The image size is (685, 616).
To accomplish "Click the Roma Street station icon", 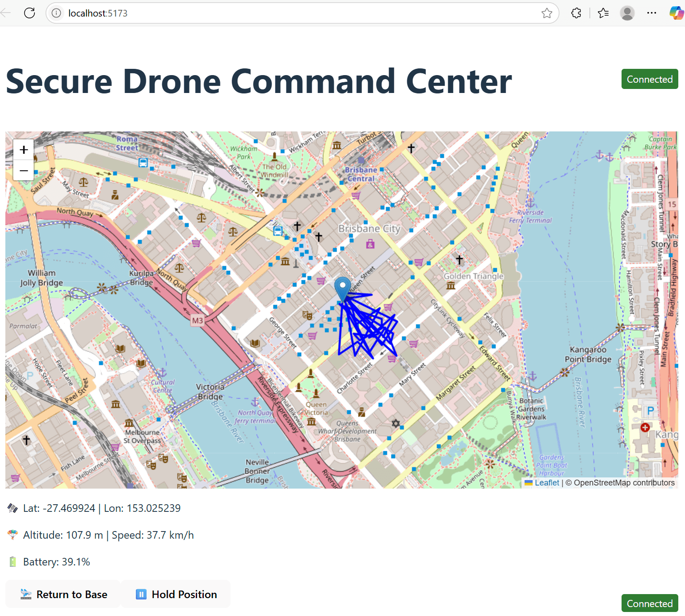I will point(143,163).
